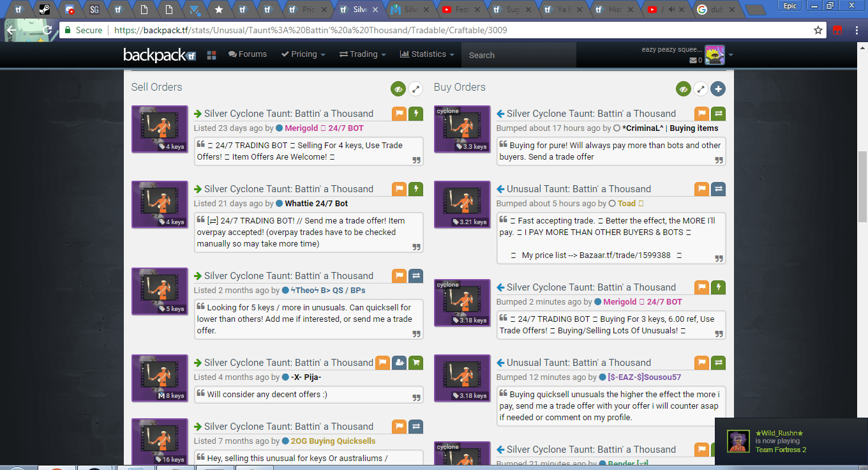
Task: Expand the Buy Orders panel to full width
Action: (701, 89)
